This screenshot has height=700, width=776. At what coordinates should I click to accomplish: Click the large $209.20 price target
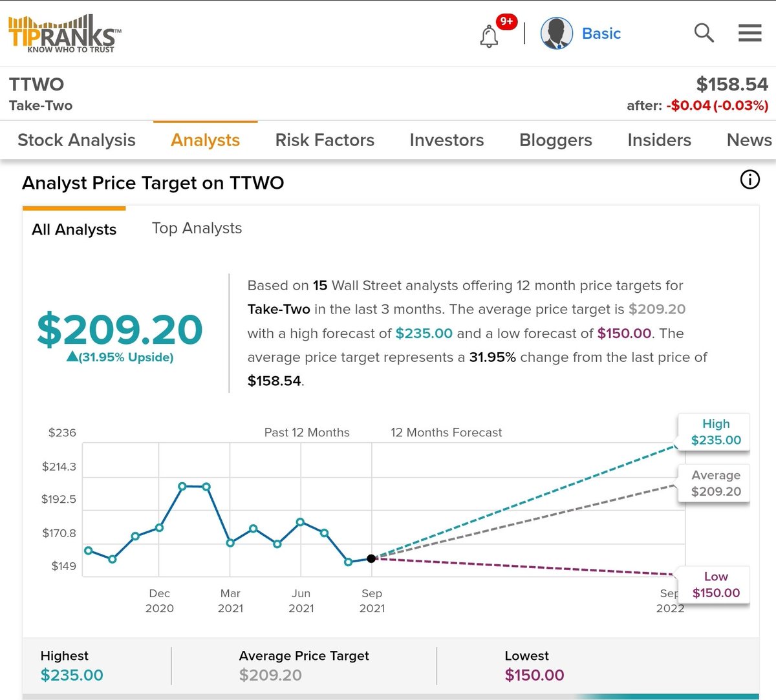pos(120,329)
